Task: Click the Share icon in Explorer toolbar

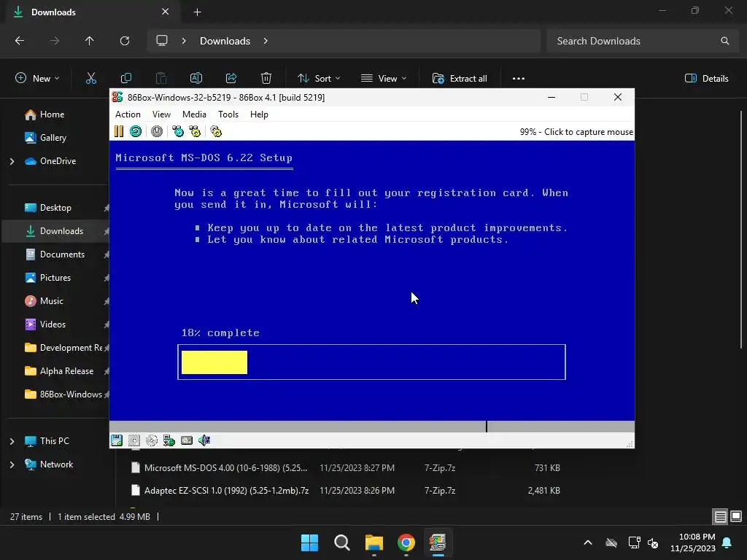Action: [231, 79]
